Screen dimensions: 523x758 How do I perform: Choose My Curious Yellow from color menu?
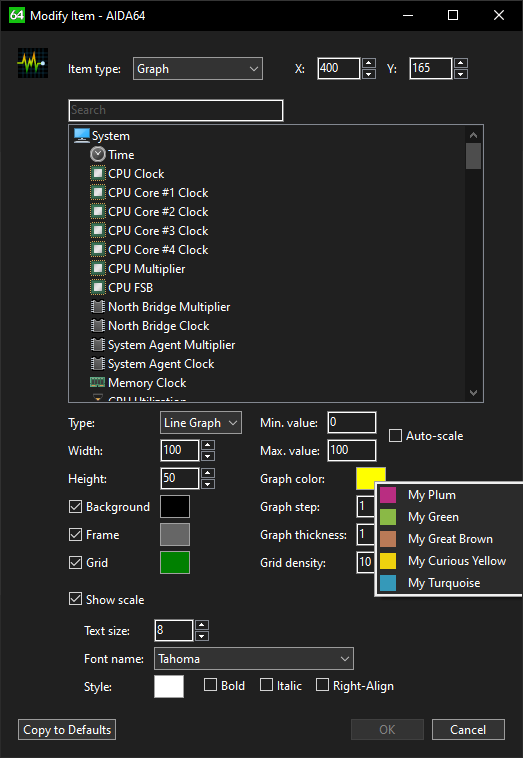(449, 561)
